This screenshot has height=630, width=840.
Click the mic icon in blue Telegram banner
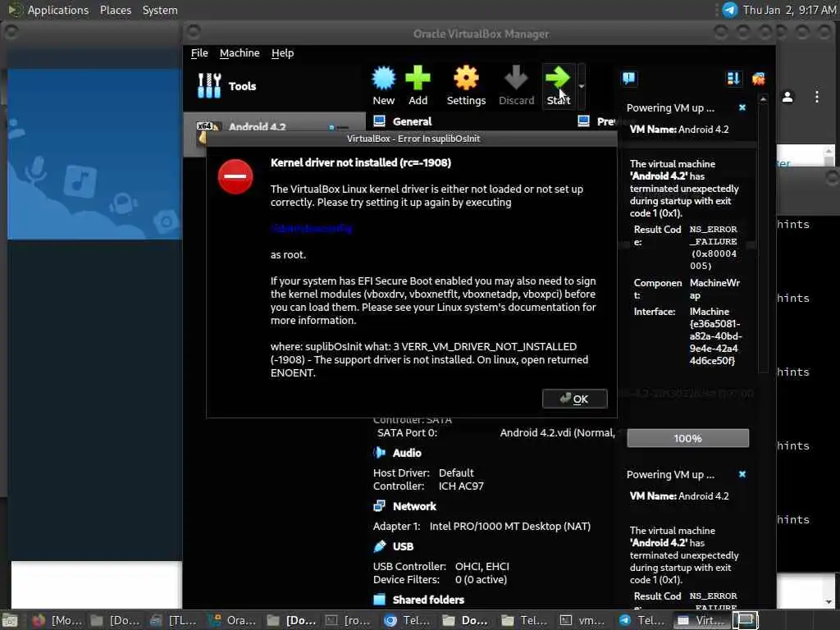[36, 167]
